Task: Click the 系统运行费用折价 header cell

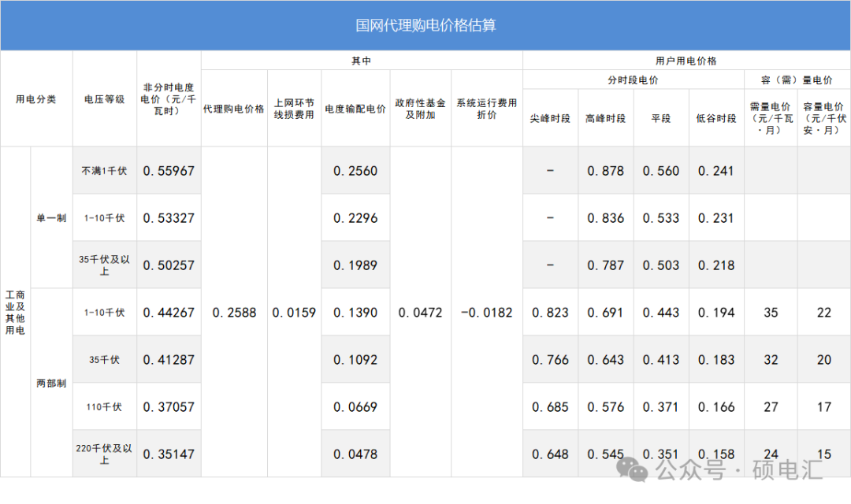Action: click(487, 109)
